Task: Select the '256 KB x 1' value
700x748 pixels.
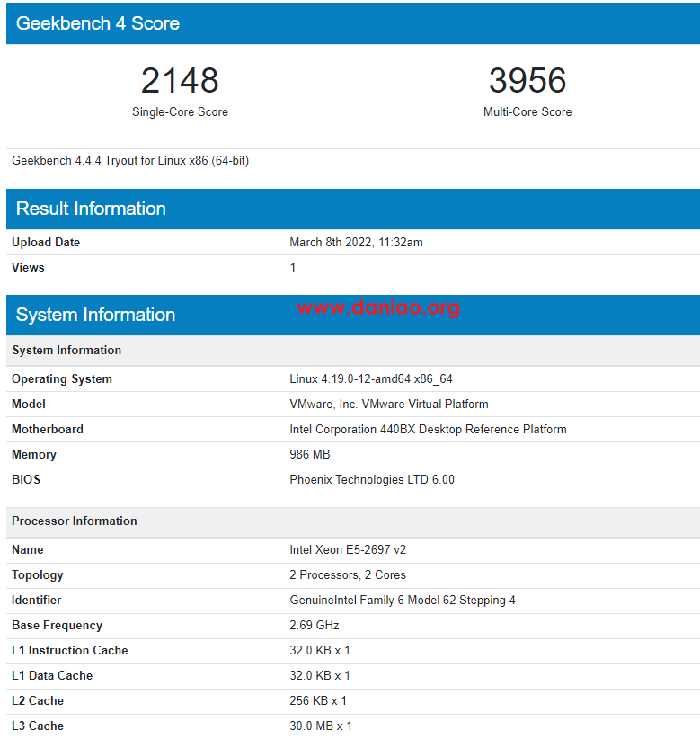Action: (x=318, y=700)
